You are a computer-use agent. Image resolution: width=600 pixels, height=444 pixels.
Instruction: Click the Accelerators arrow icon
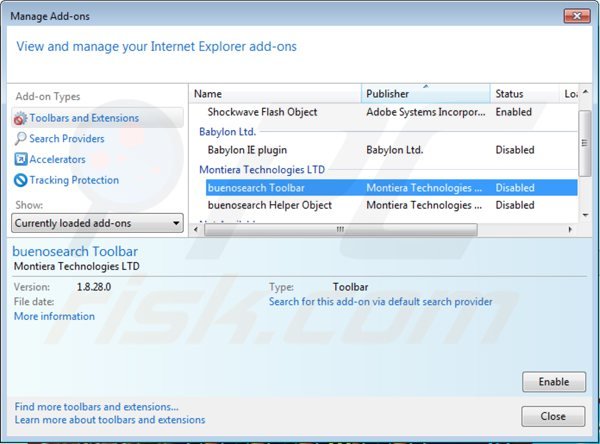point(21,159)
